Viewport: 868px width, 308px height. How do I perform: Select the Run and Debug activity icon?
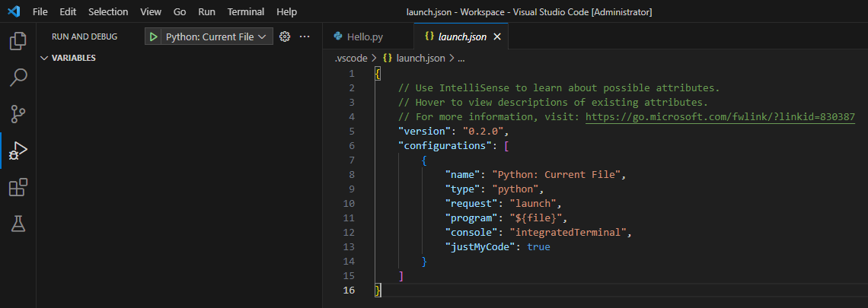click(18, 151)
